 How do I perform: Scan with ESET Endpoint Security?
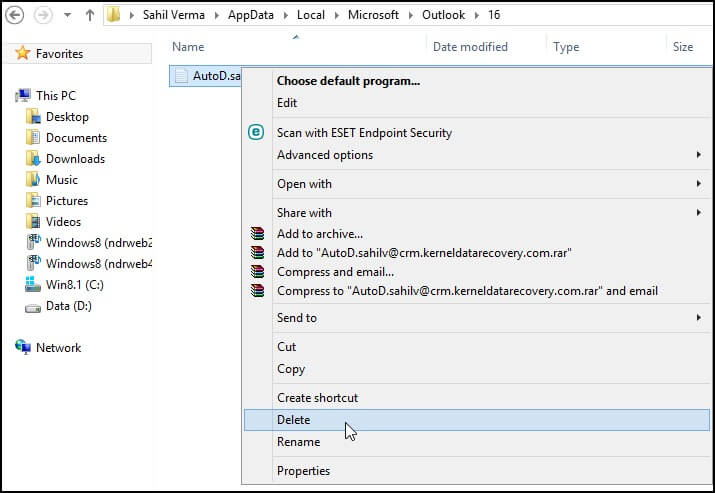[364, 133]
